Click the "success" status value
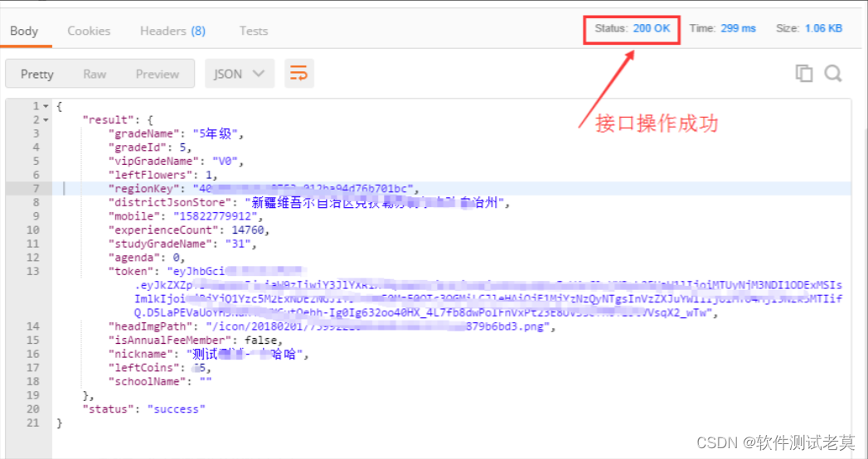Viewport: 868px width, 459px height. [176, 410]
